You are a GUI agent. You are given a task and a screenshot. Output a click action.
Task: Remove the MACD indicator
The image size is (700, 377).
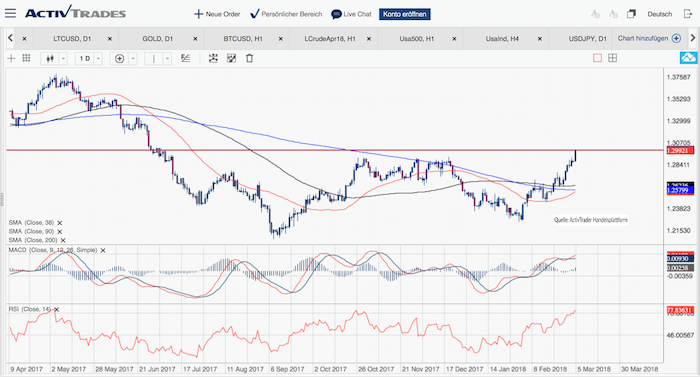click(103, 251)
